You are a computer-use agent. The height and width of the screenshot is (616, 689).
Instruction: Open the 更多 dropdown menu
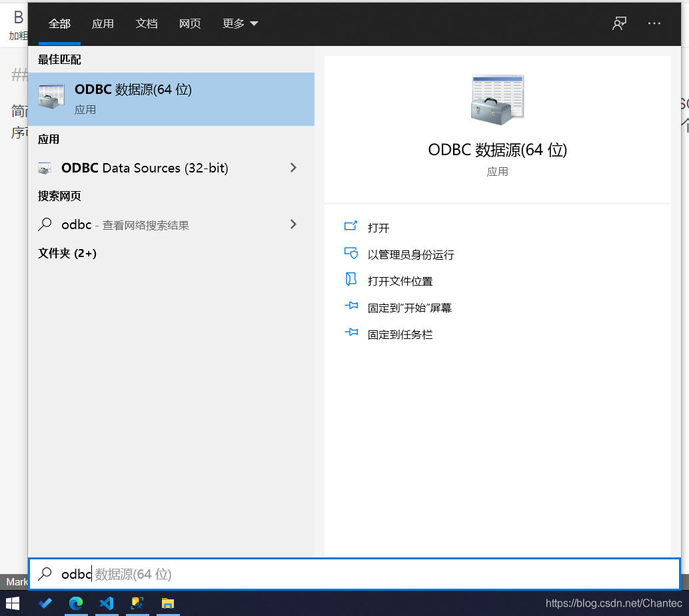click(239, 23)
